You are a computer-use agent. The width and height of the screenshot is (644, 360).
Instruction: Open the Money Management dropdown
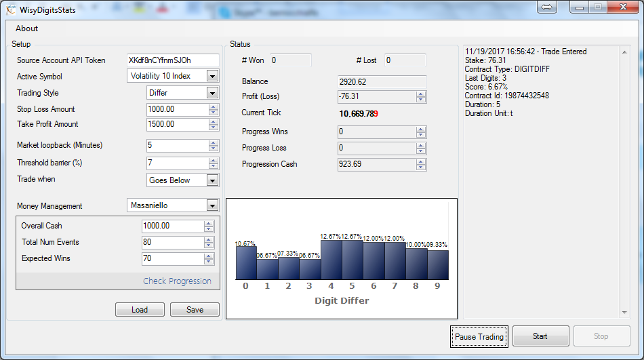tap(212, 205)
